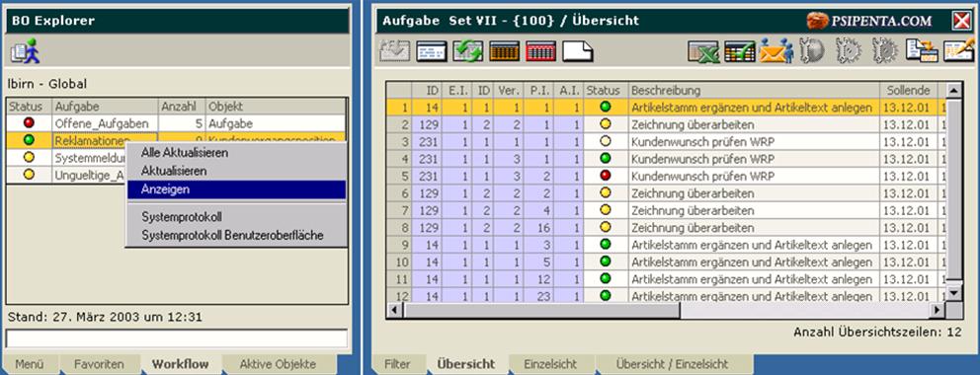This screenshot has width=980, height=375.
Task: Close the Aufgabe Set VII window
Action: (x=962, y=21)
